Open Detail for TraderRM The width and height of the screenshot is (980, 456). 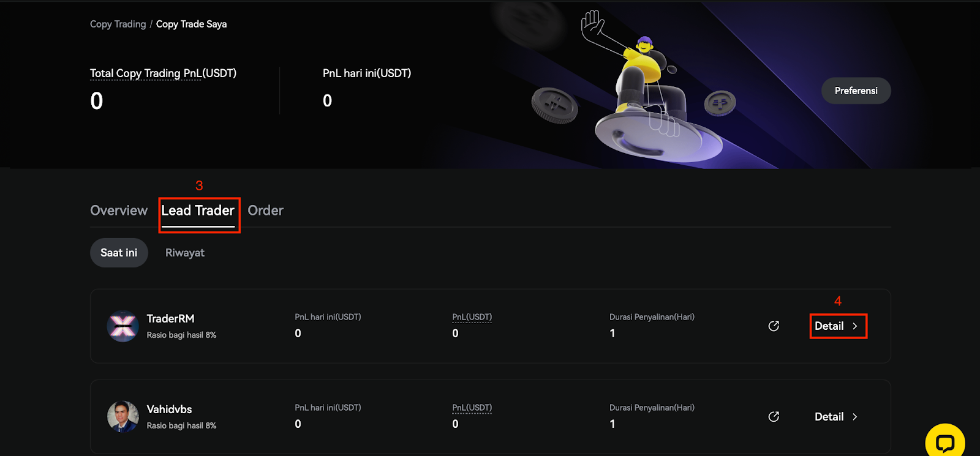pos(829,326)
